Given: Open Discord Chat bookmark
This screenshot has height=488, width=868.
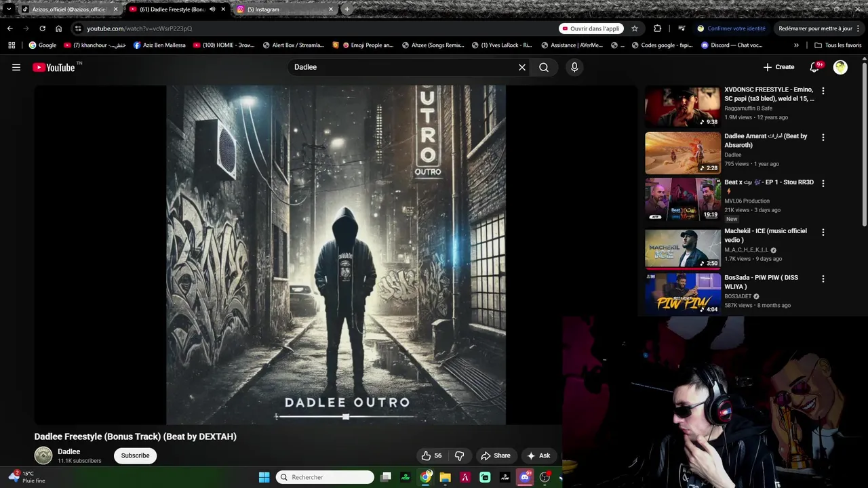Looking at the screenshot, I should coord(732,45).
